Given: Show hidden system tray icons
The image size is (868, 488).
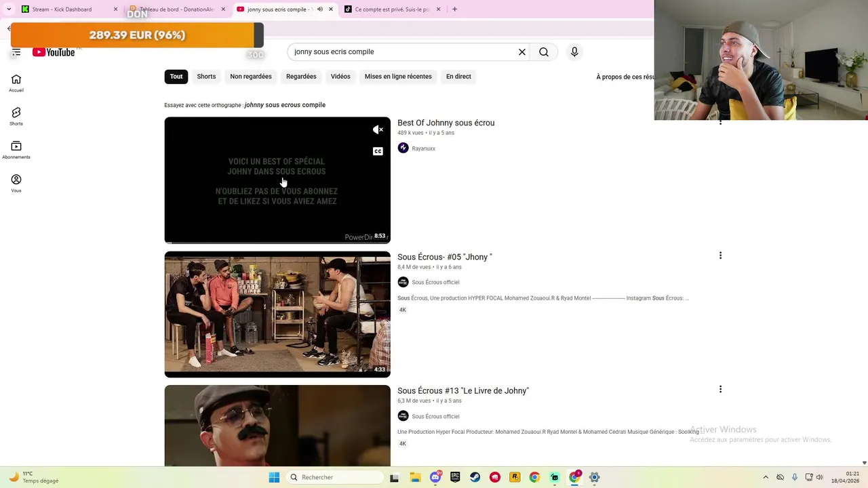Looking at the screenshot, I should pos(766,477).
